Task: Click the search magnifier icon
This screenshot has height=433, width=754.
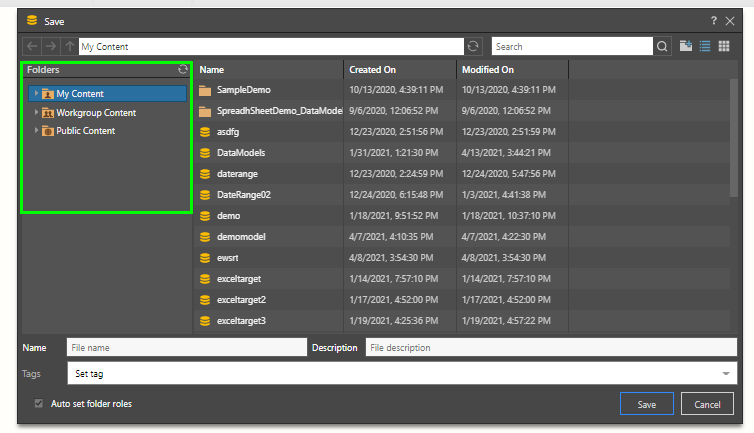Action: coord(663,46)
